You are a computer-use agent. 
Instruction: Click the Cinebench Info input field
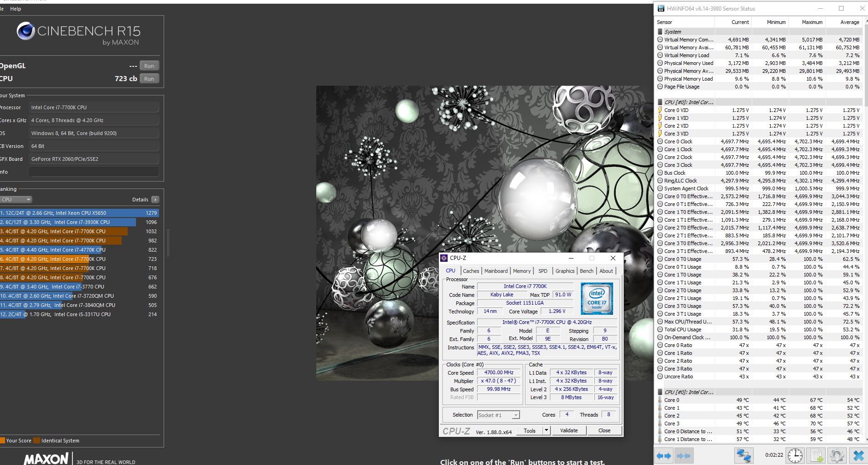click(94, 172)
